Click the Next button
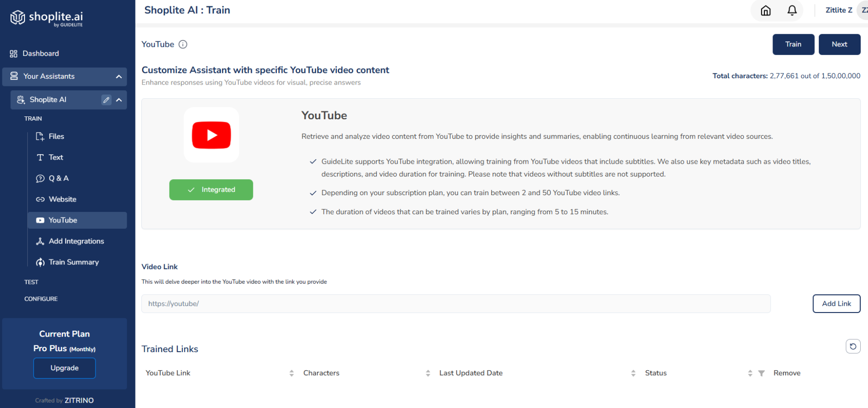This screenshot has height=408, width=868. point(839,45)
